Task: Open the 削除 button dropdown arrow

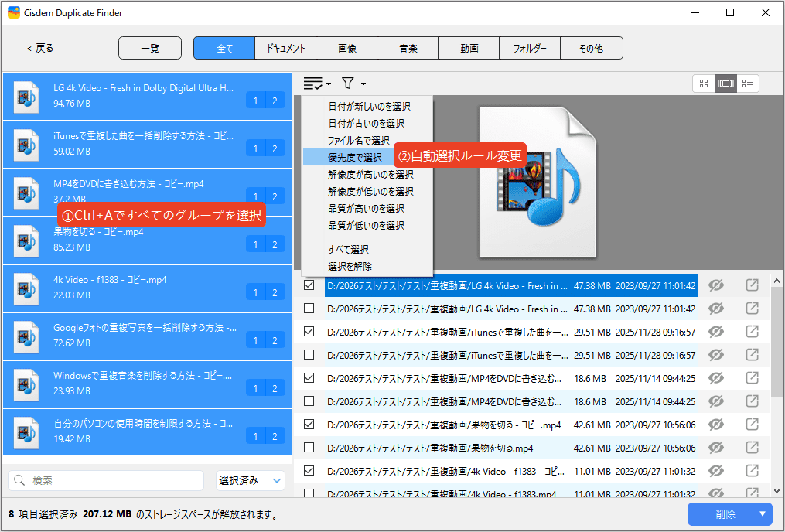Action: click(x=763, y=514)
